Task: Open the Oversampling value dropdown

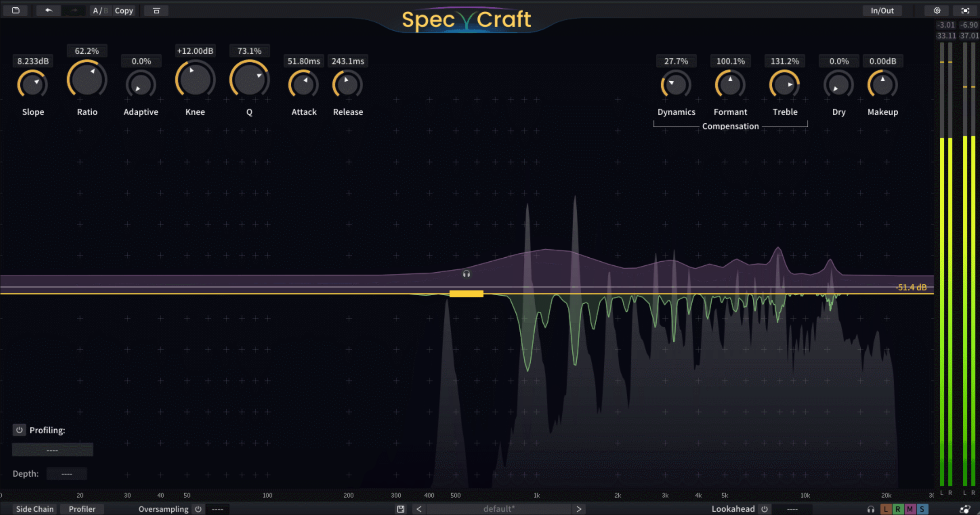Action: coord(218,509)
